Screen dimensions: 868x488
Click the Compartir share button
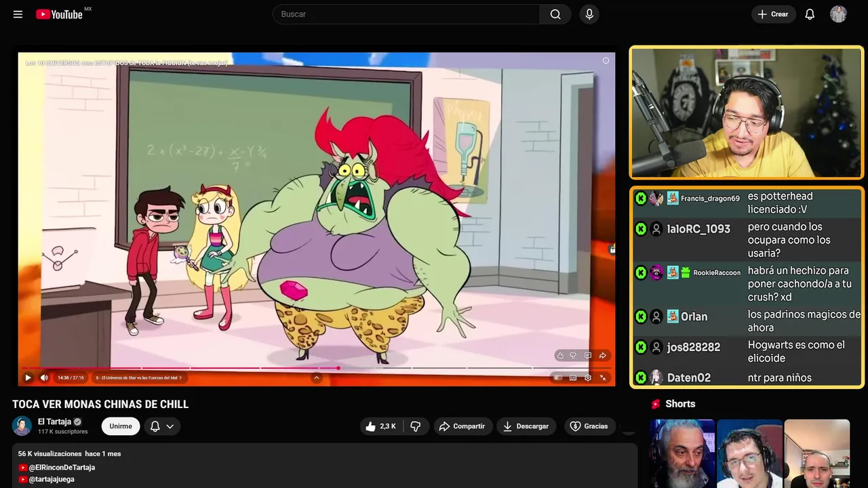pos(463,426)
